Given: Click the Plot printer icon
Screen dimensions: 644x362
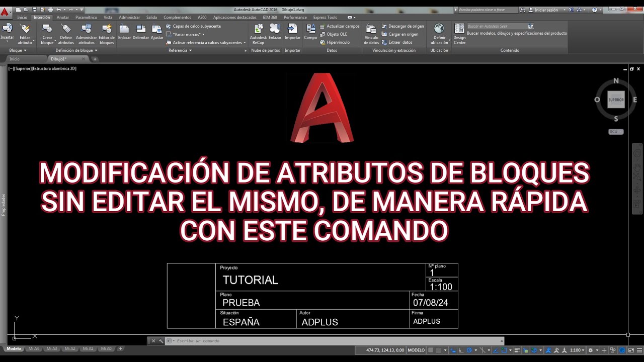Looking at the screenshot, I should [x=50, y=10].
